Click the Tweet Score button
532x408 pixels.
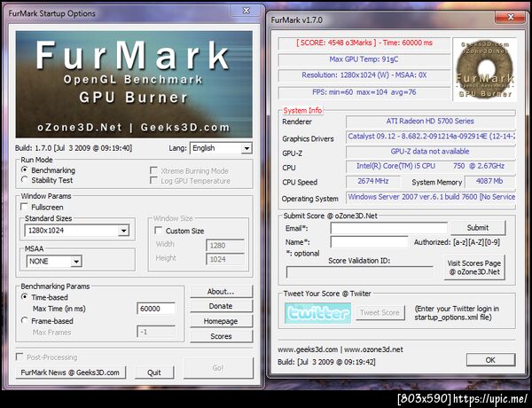click(x=380, y=312)
